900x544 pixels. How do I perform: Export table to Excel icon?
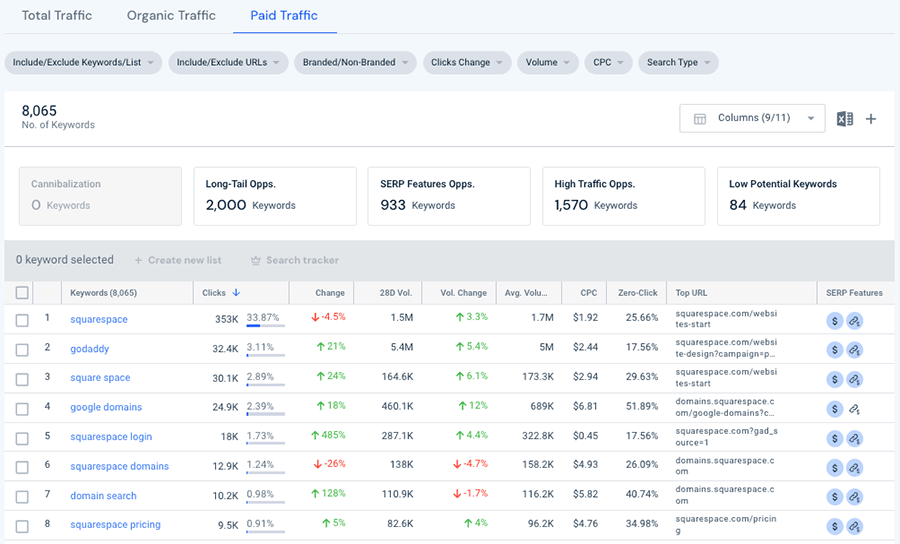point(844,119)
